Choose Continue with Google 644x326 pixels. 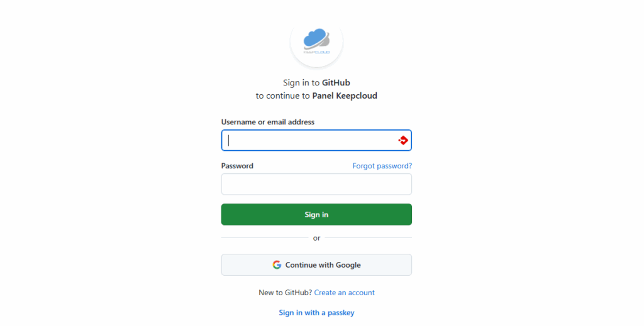(316, 265)
